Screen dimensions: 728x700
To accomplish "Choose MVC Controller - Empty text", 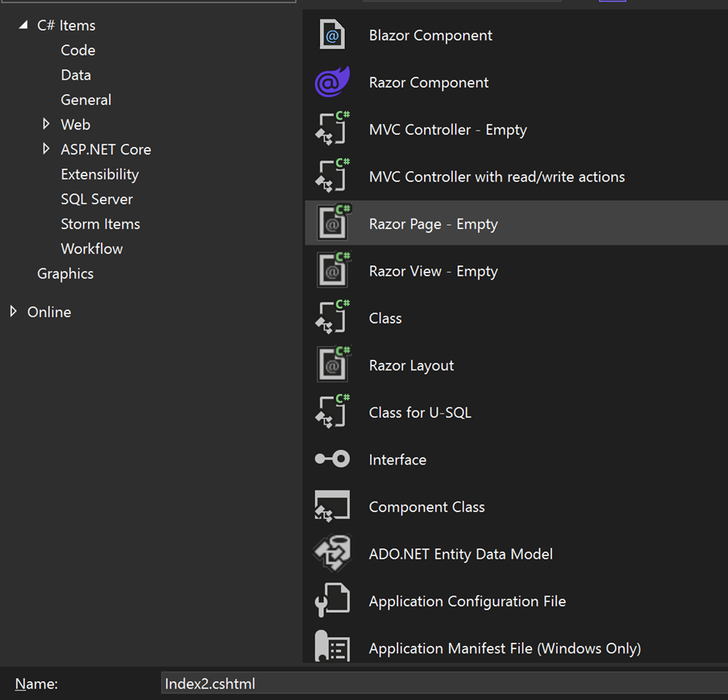I will tap(448, 130).
